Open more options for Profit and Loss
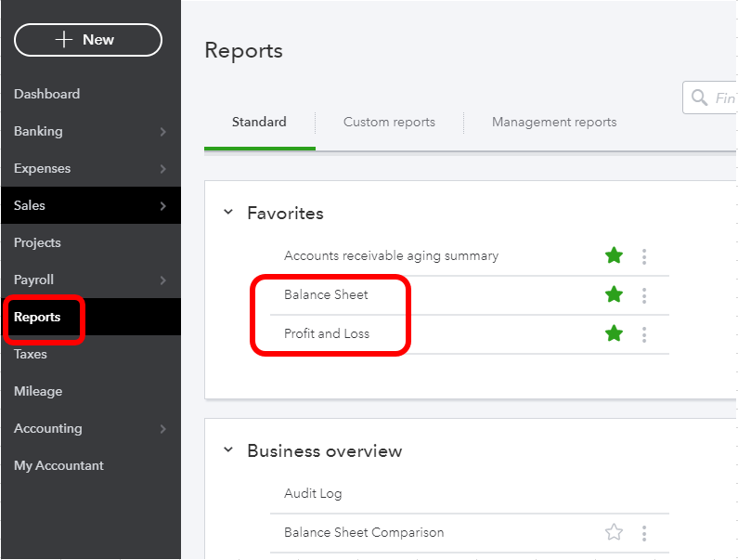Viewport: 738px width, 560px height. (x=644, y=334)
